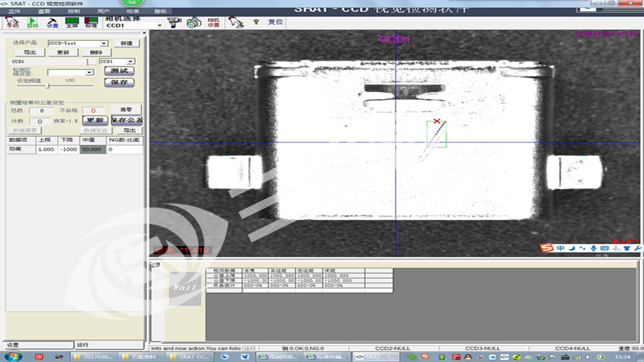Close the left settings panel
644x362 pixels.
coord(144,33)
